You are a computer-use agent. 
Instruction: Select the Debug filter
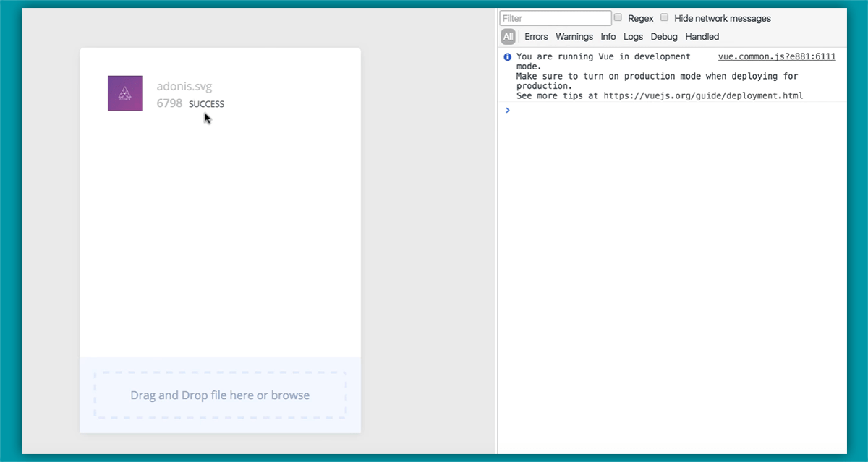(x=663, y=36)
